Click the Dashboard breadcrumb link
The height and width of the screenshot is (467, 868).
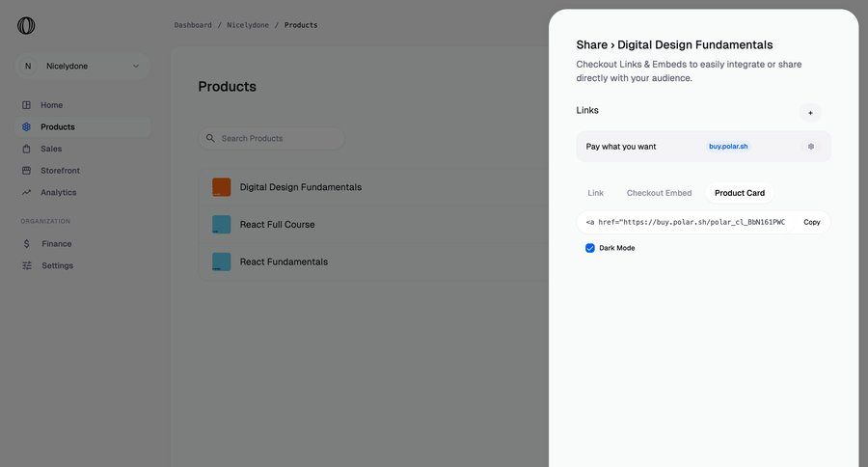point(193,25)
